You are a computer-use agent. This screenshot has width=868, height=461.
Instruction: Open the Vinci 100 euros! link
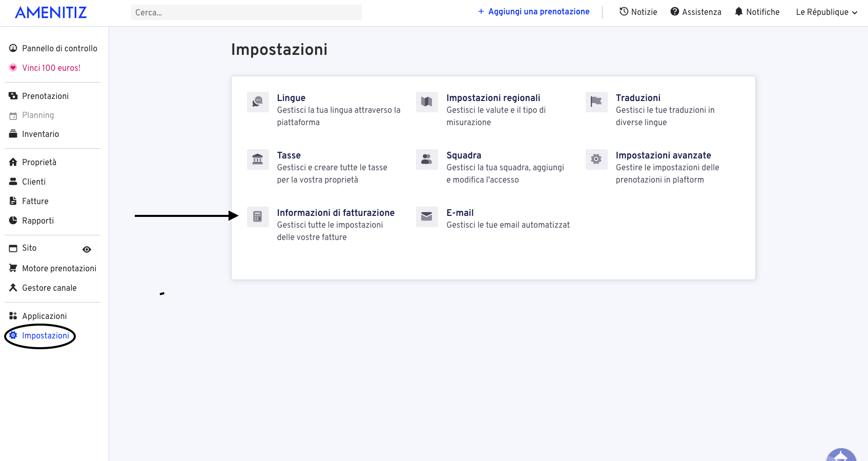pyautogui.click(x=51, y=68)
